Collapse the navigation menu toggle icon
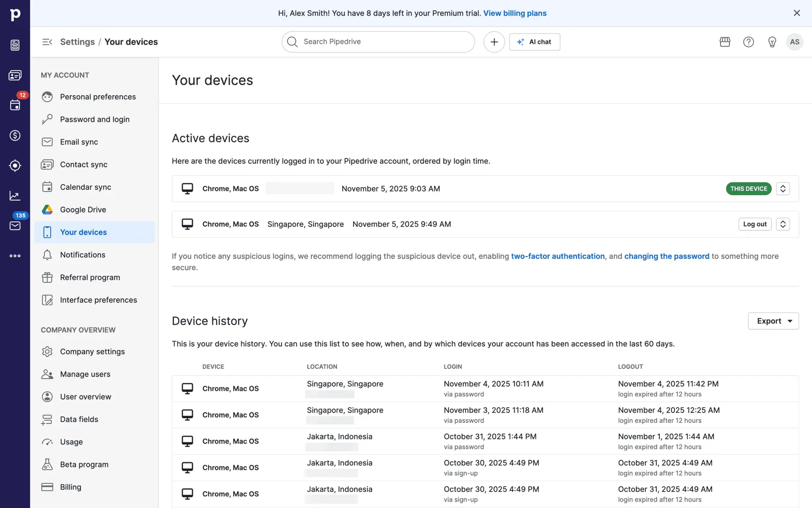This screenshot has width=812, height=508. click(x=47, y=42)
